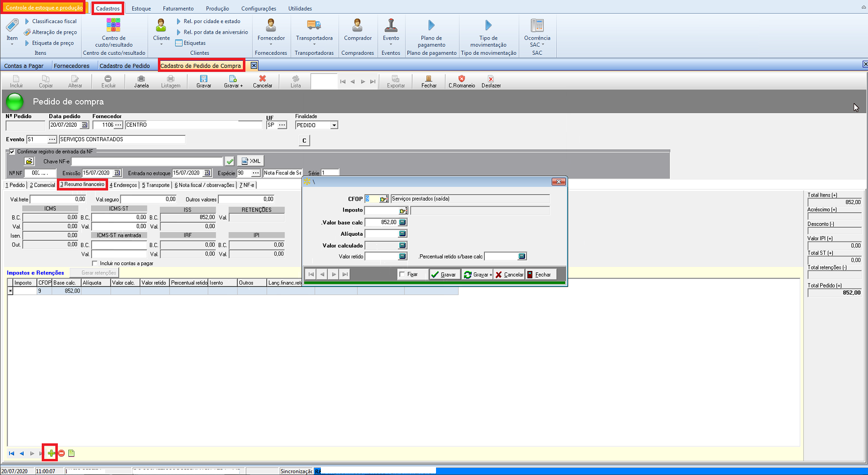Click Gravar button in tax dialog
The image size is (868, 475).
click(x=444, y=274)
